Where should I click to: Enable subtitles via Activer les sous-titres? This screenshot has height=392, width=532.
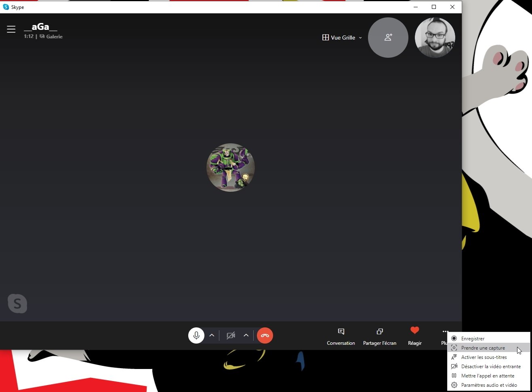pyautogui.click(x=484, y=357)
